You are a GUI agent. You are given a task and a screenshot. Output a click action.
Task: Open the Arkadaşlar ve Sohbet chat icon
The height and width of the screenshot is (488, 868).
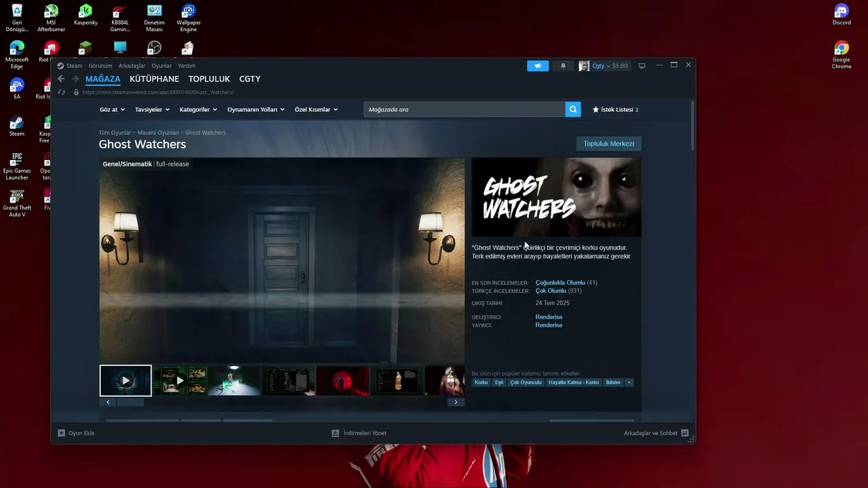point(685,433)
